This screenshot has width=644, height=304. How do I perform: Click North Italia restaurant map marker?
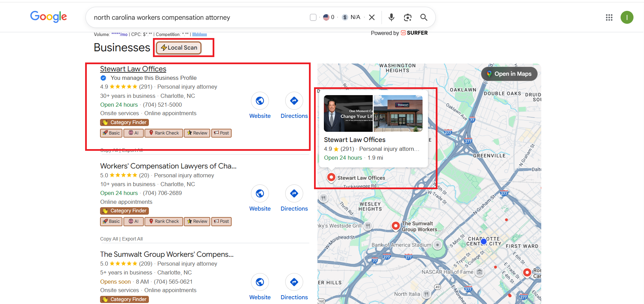pos(426,294)
